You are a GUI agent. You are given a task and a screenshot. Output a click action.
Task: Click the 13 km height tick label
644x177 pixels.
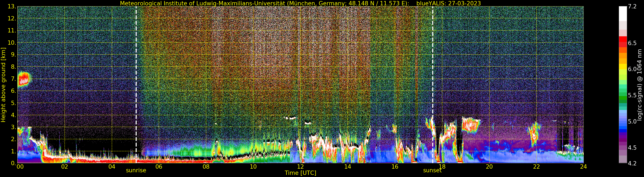pyautogui.click(x=12, y=7)
